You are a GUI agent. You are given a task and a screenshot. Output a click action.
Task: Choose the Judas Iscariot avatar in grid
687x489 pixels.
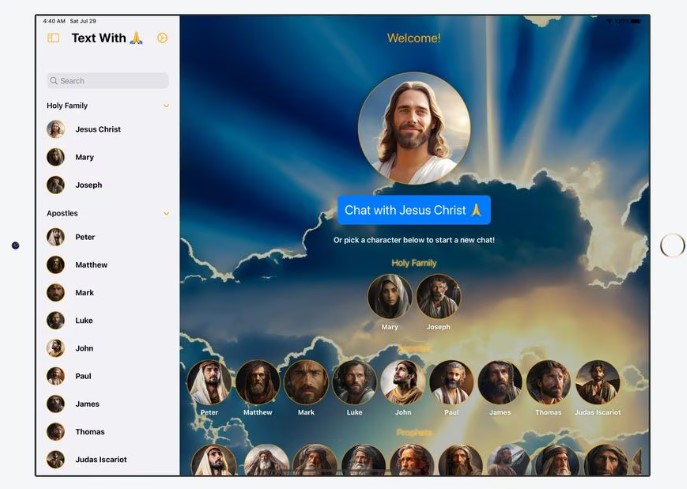[x=597, y=382]
